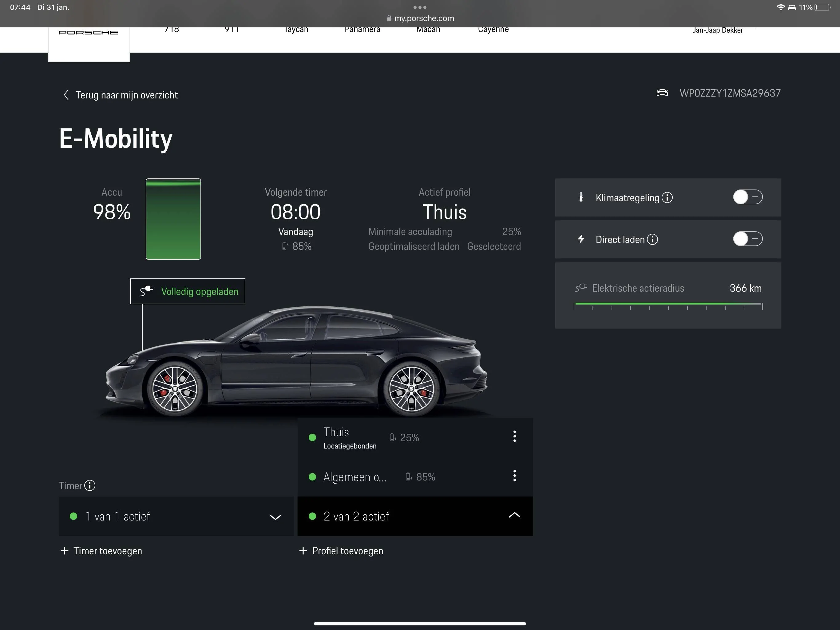The height and width of the screenshot is (630, 840).
Task: Click the Geoptimaliseerd laden label
Action: pyautogui.click(x=414, y=246)
